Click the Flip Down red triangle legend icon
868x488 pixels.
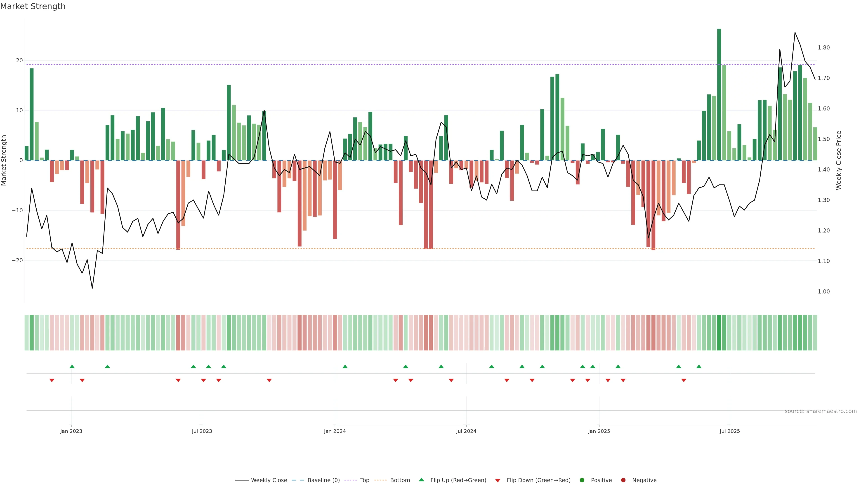pyautogui.click(x=498, y=481)
